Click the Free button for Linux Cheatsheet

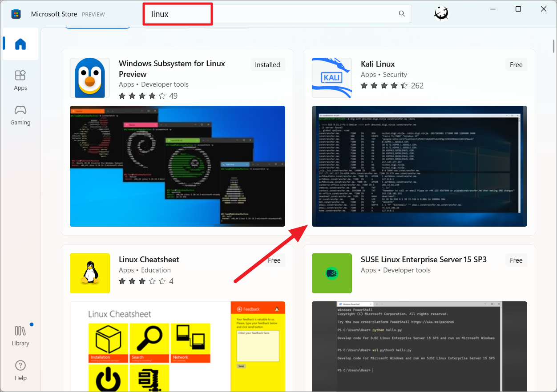click(274, 260)
